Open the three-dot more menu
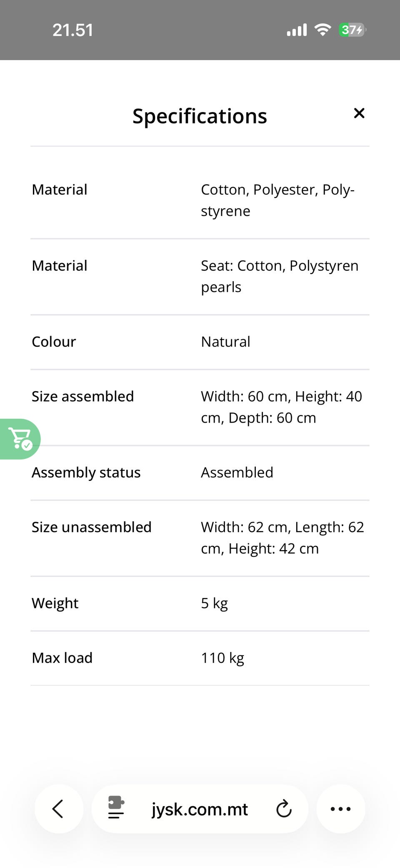The height and width of the screenshot is (868, 400). [x=340, y=809]
